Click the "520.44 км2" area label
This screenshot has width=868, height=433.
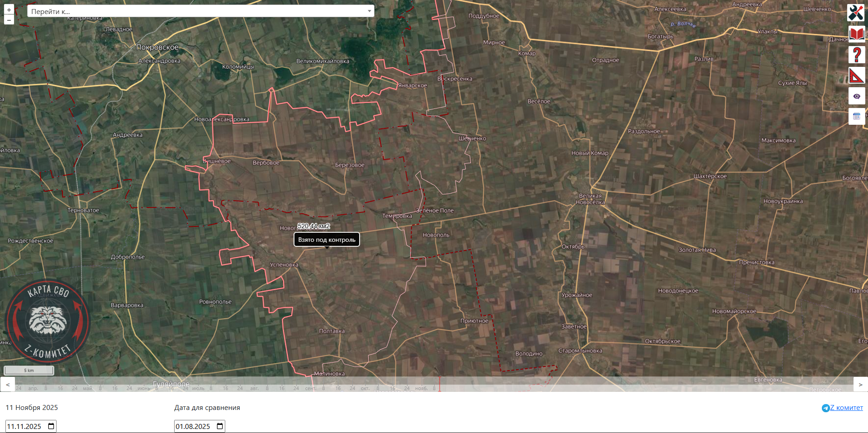314,226
